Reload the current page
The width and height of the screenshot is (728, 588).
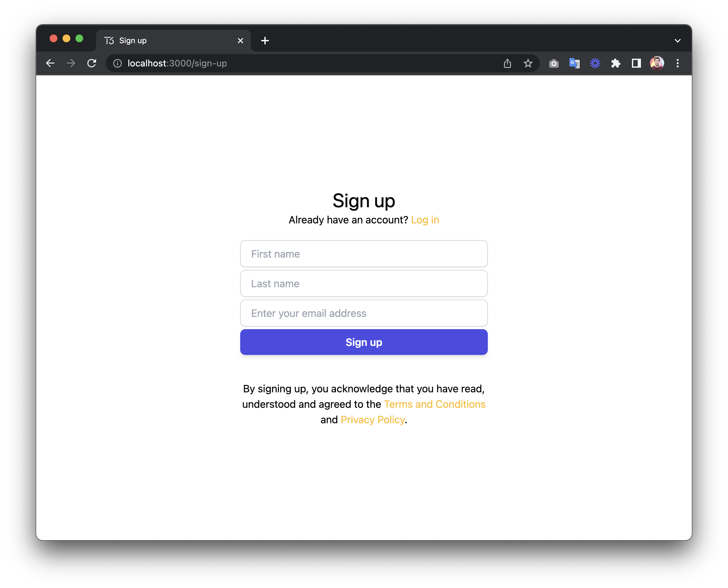[x=92, y=63]
